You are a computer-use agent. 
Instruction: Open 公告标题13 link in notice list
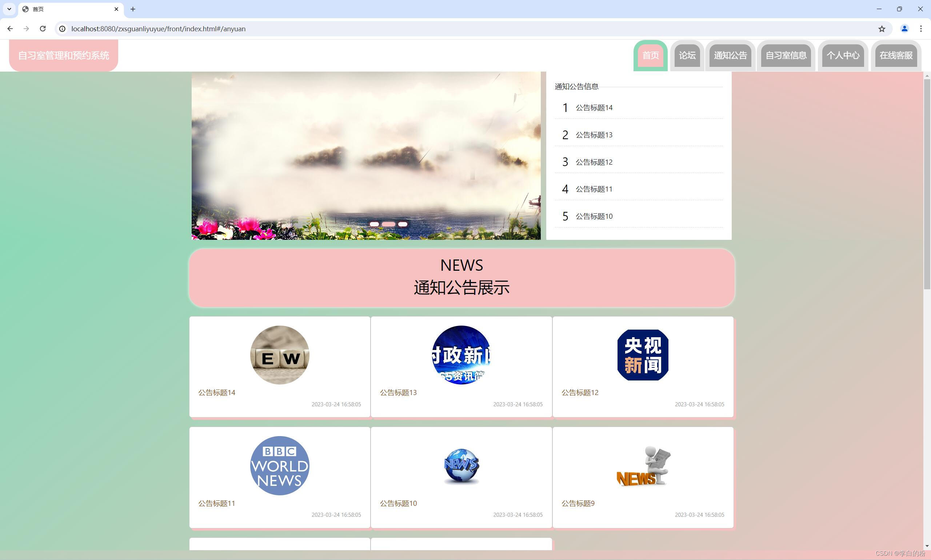point(594,135)
